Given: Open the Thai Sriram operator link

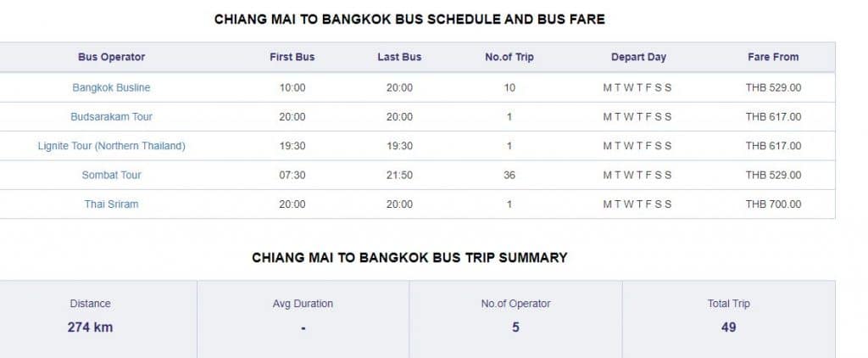Looking at the screenshot, I should tap(111, 204).
